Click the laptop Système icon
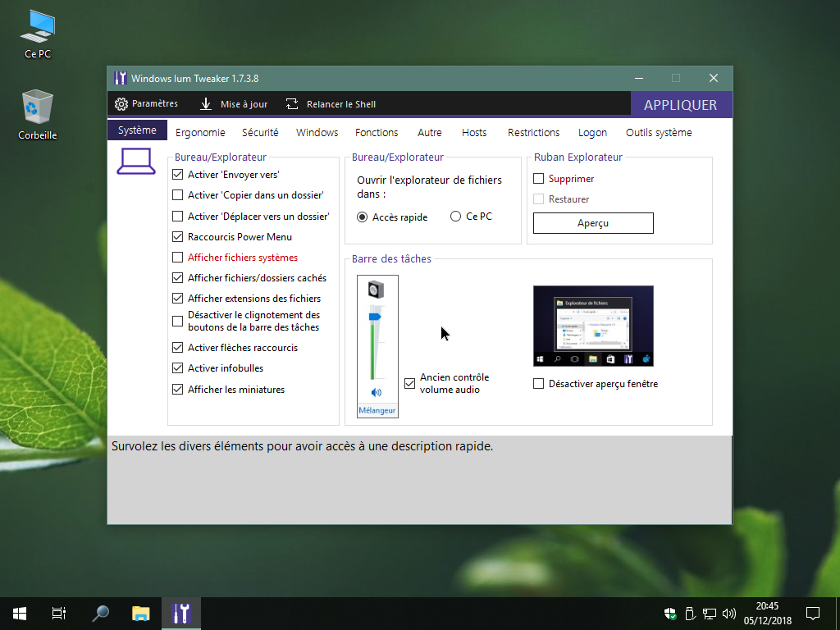This screenshot has height=630, width=840. pyautogui.click(x=136, y=162)
